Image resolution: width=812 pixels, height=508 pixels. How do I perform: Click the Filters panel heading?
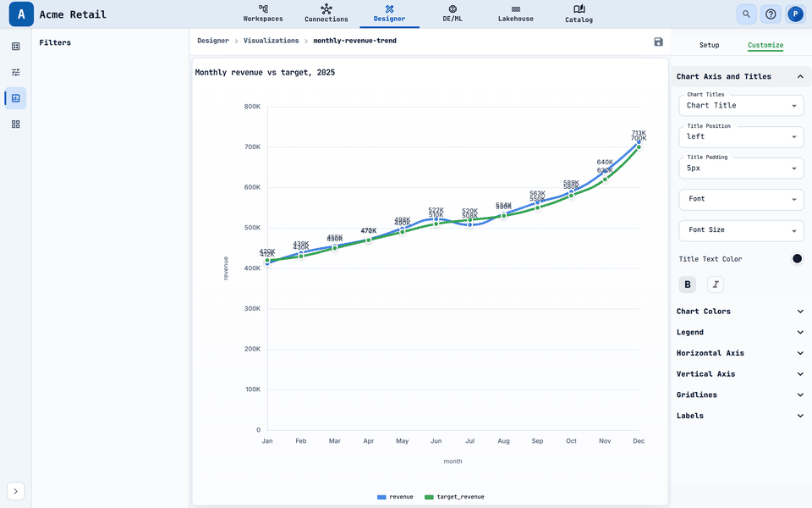55,42
